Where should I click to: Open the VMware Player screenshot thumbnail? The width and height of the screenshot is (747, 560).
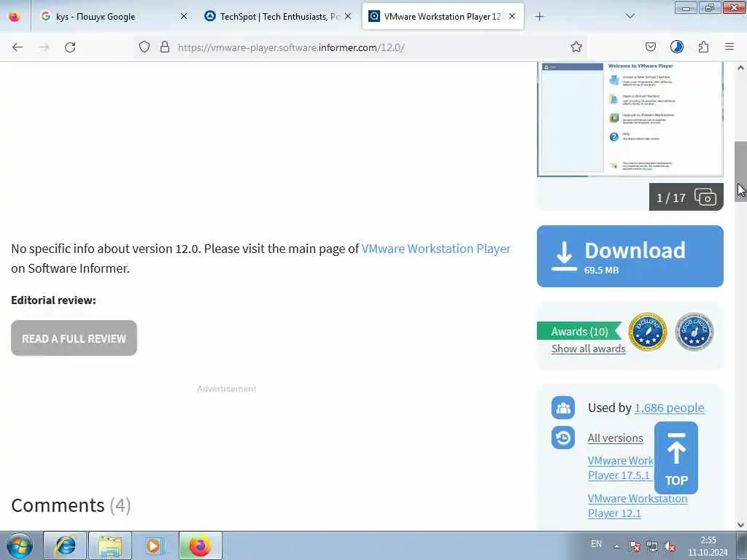click(x=630, y=119)
